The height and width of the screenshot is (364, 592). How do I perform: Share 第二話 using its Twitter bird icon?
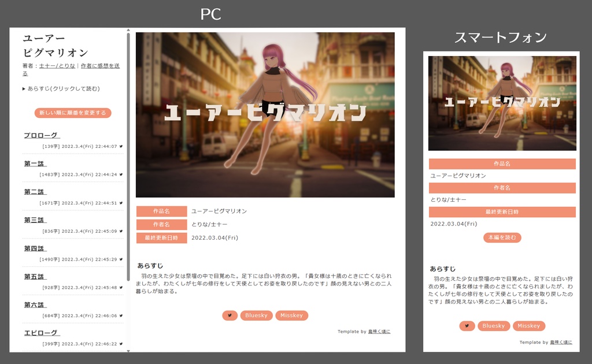tap(120, 201)
